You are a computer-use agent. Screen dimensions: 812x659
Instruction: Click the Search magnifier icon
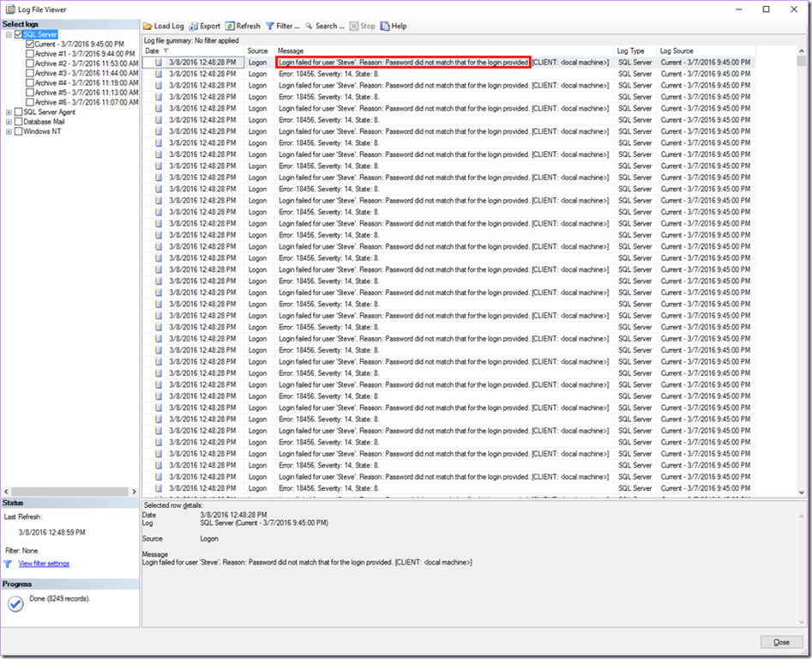coord(309,27)
